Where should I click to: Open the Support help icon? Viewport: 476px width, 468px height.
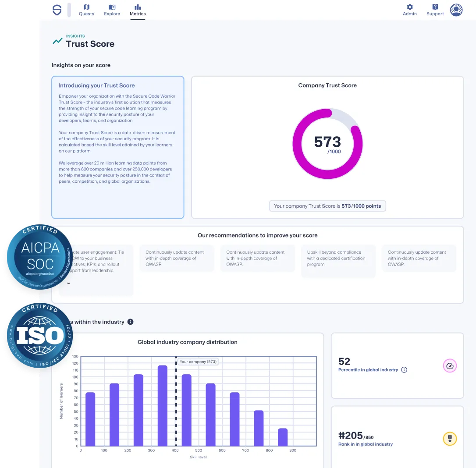point(435,10)
